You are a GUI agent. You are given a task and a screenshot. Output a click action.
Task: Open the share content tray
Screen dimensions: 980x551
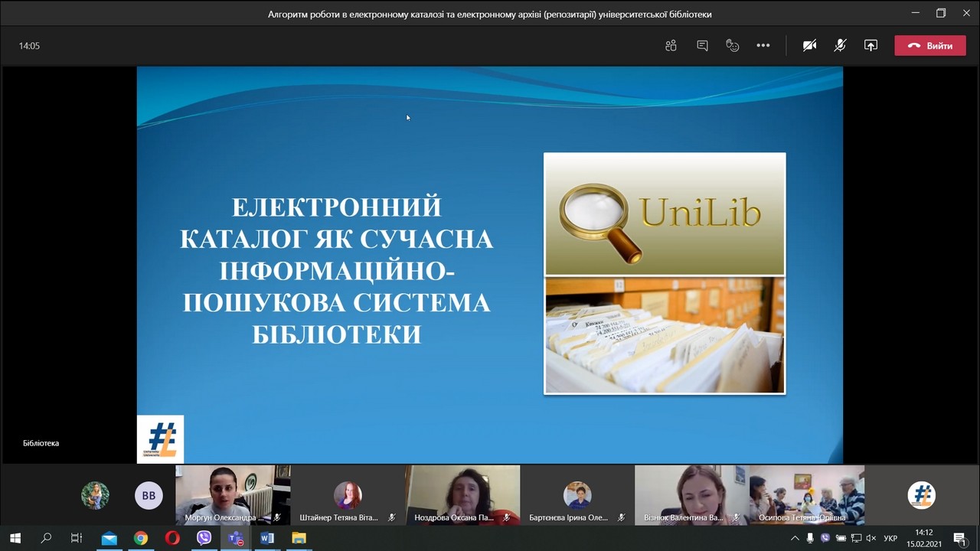click(x=871, y=46)
